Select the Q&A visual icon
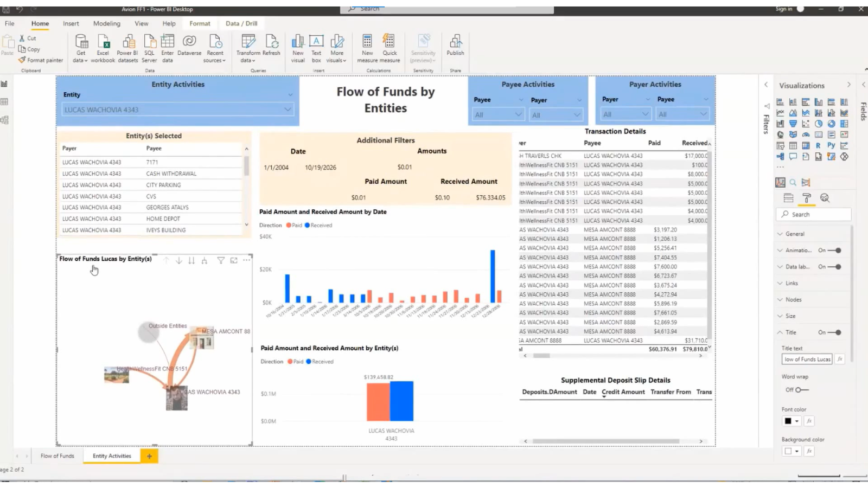 tap(793, 157)
